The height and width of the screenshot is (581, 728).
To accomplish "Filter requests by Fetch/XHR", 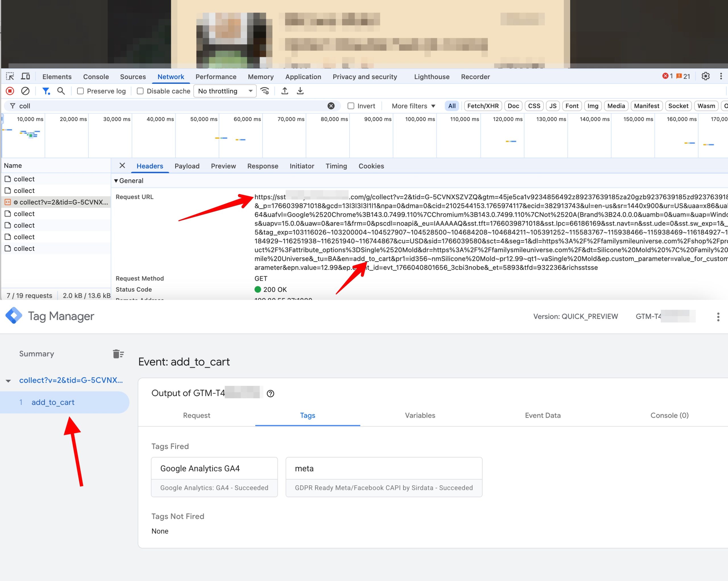I will tap(483, 106).
